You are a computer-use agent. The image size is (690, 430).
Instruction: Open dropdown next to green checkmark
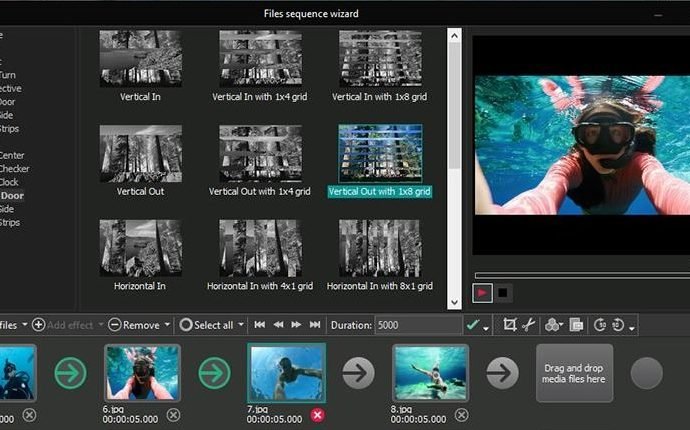coord(486,328)
